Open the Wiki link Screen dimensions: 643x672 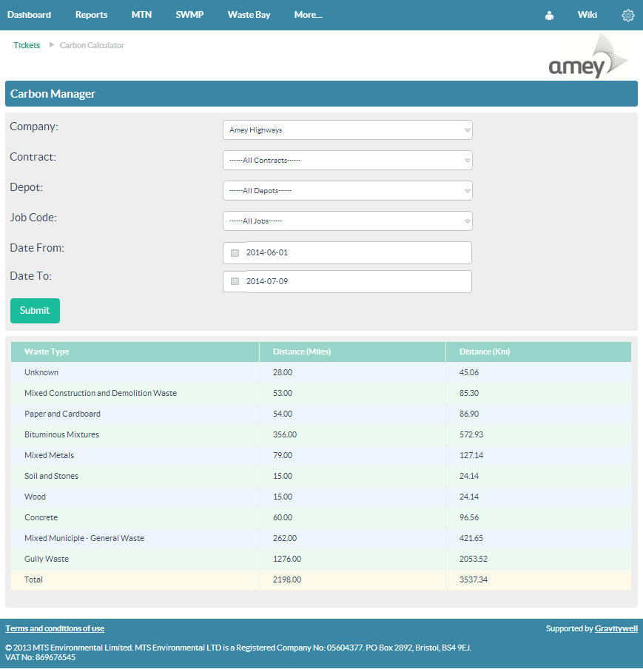pos(587,15)
